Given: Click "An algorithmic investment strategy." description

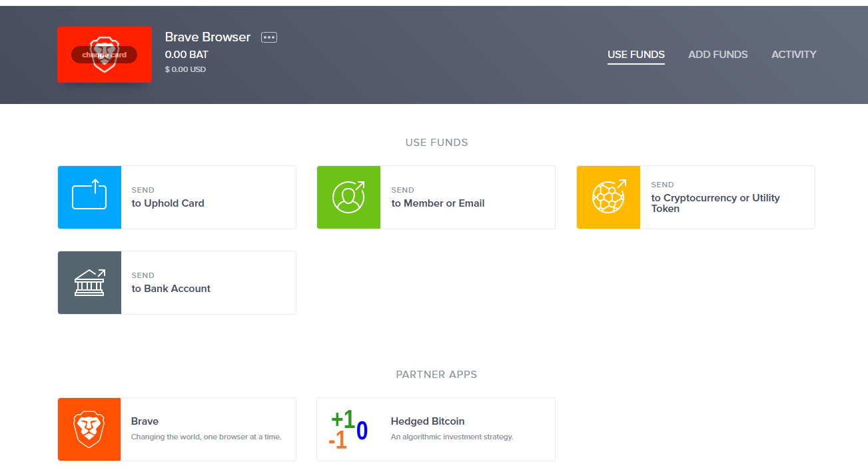Looking at the screenshot, I should pyautogui.click(x=452, y=437).
